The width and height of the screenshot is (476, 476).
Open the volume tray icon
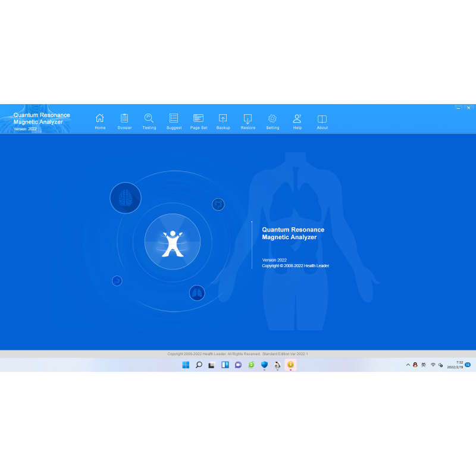click(440, 365)
